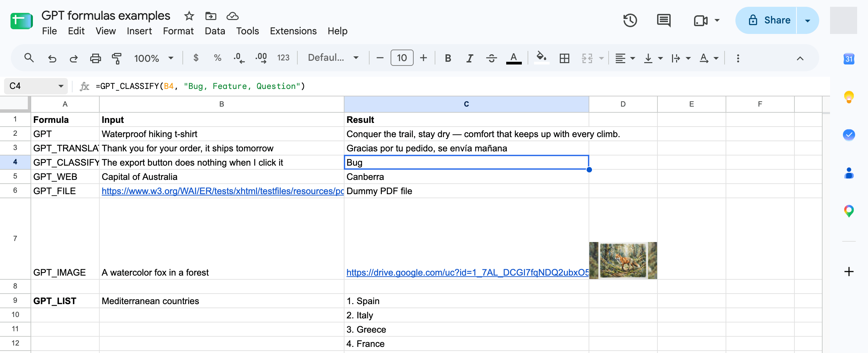The image size is (868, 353).
Task: Increase decimal places
Action: (x=261, y=58)
